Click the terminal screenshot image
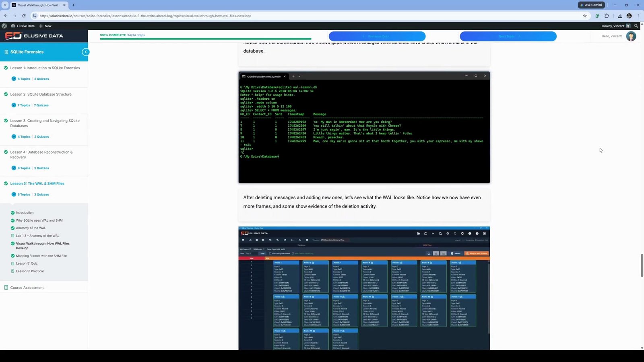Image resolution: width=644 pixels, height=362 pixels. [364, 127]
